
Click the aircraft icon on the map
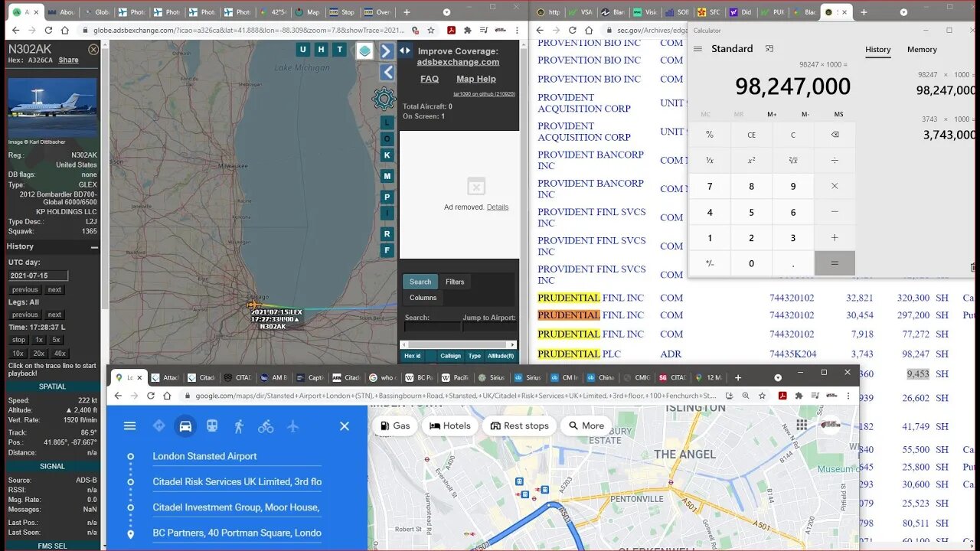pos(253,305)
